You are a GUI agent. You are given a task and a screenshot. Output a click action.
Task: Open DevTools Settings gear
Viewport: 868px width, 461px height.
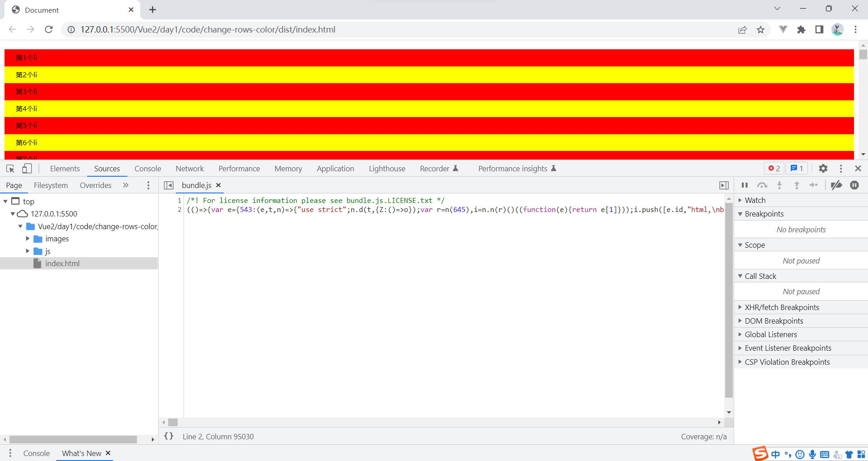(x=823, y=169)
